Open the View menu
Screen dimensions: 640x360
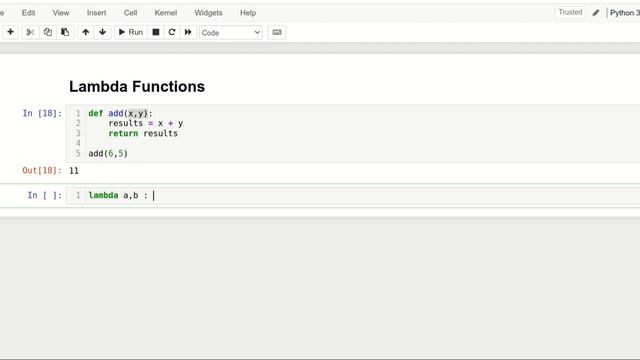[61, 13]
